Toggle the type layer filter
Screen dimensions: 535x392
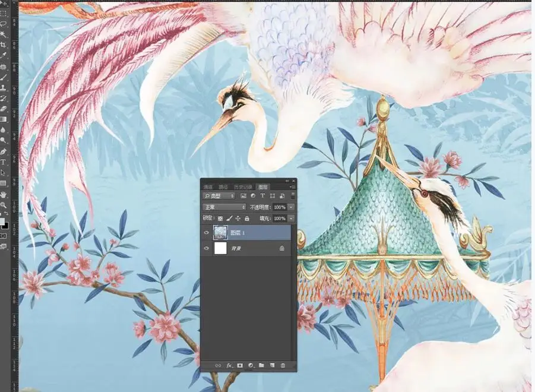(x=262, y=196)
